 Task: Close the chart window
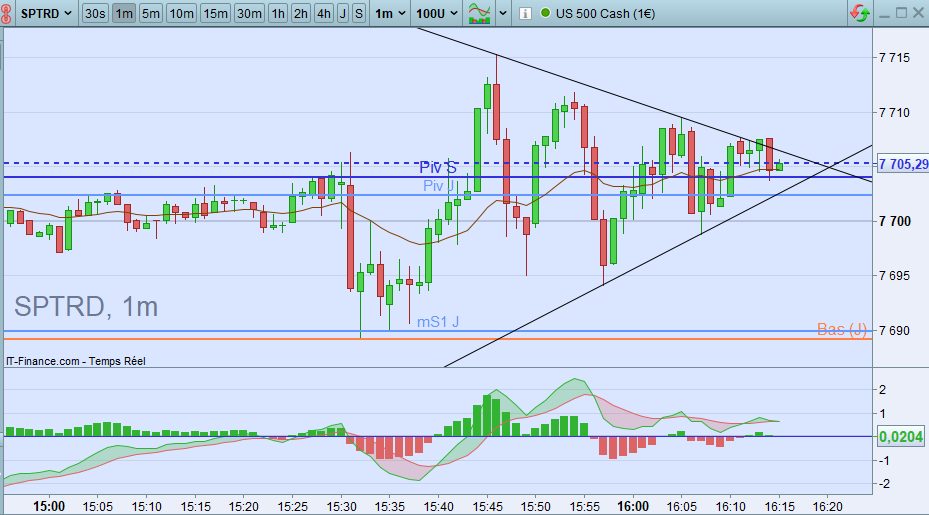919,12
